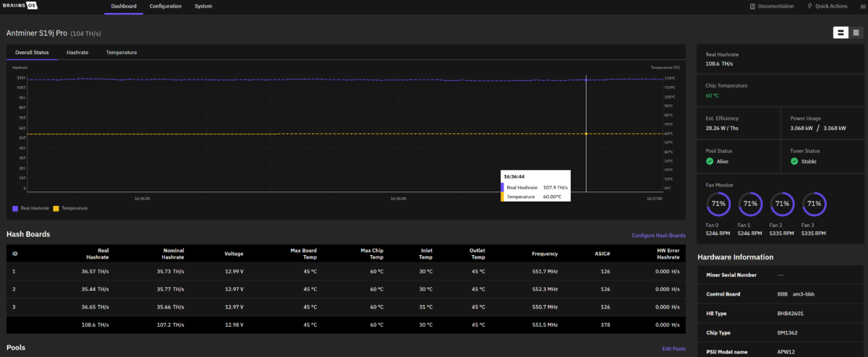Open the Configuration menu
Screen dimensions: 868x357
tap(166, 6)
